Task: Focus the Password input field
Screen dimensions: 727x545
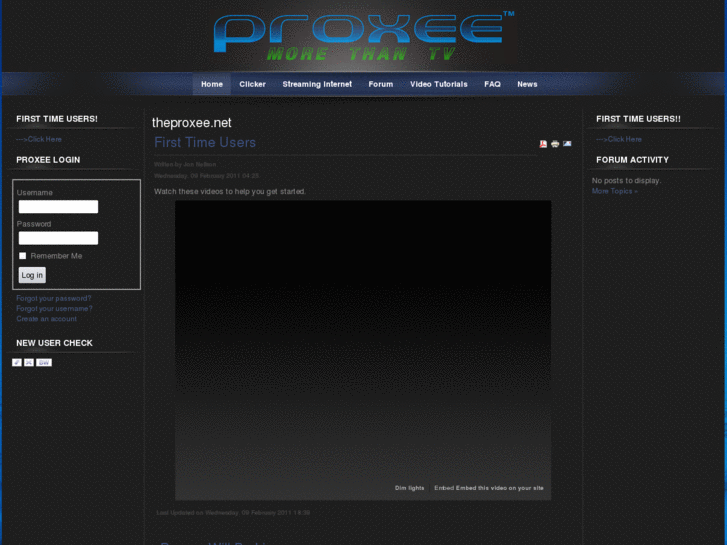Action: 58,238
